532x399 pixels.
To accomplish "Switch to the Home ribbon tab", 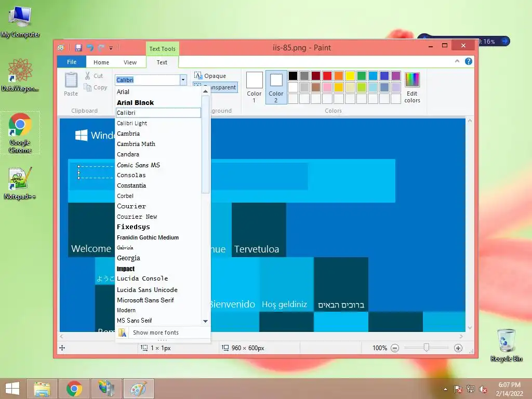I will [x=101, y=62].
